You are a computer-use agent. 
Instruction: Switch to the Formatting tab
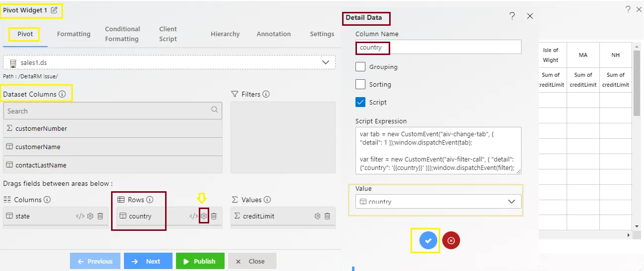73,34
